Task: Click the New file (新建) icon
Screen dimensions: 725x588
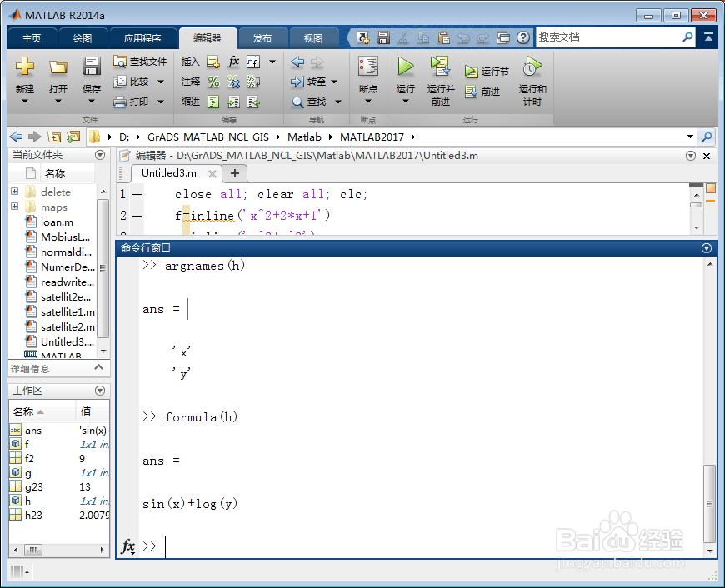Action: tap(25, 67)
